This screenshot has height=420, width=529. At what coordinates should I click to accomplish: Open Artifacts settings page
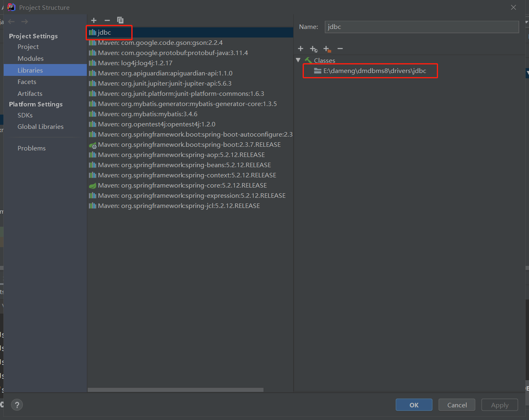click(30, 94)
